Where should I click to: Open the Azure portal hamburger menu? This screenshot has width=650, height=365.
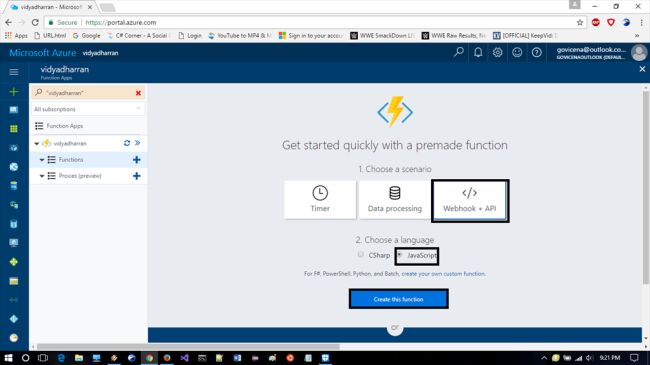tap(14, 72)
